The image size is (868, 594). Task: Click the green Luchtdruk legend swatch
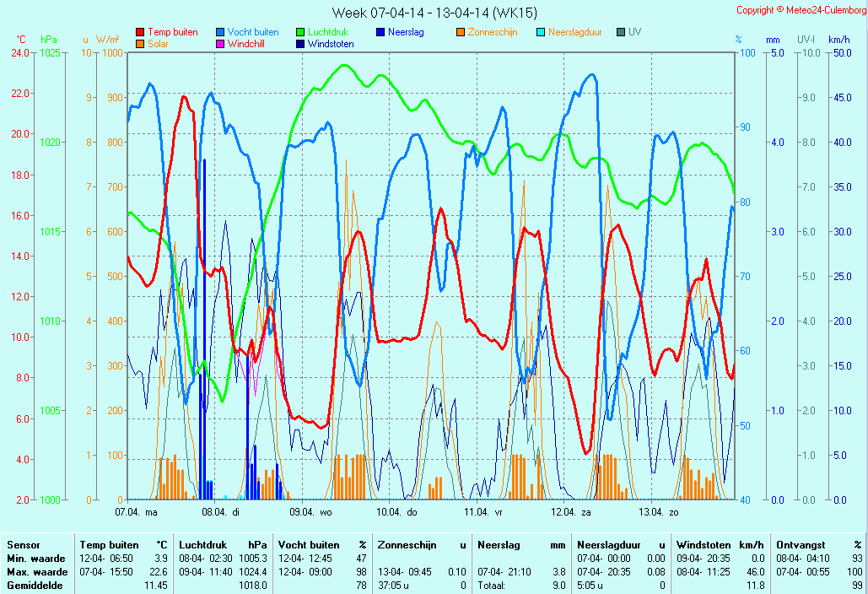coord(300,33)
